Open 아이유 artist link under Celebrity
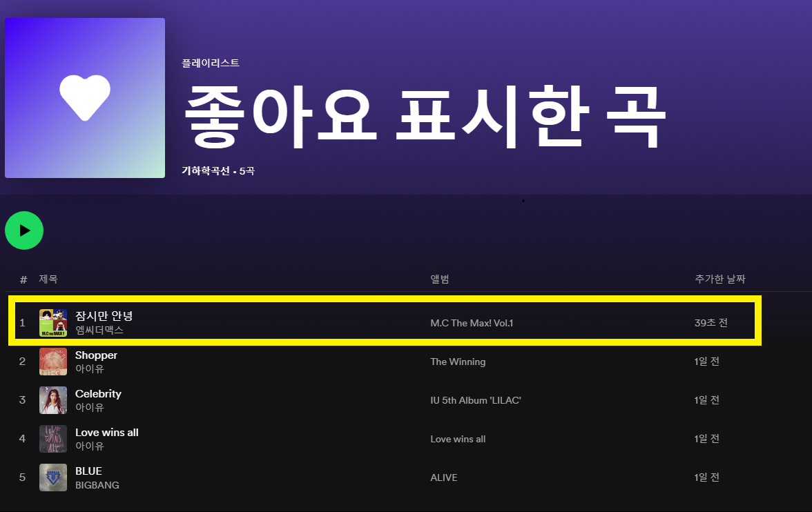Image resolution: width=812 pixels, height=512 pixels. (x=90, y=407)
